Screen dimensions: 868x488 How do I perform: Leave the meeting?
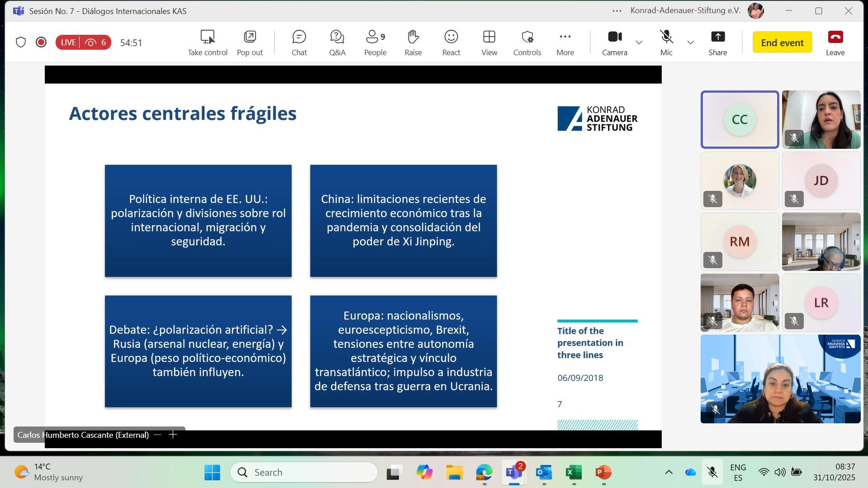click(835, 43)
